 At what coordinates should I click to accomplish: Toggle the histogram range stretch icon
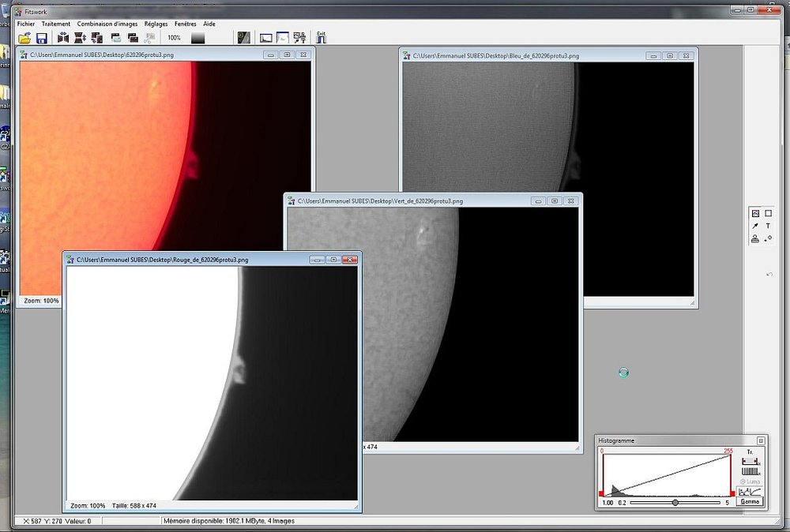750,462
